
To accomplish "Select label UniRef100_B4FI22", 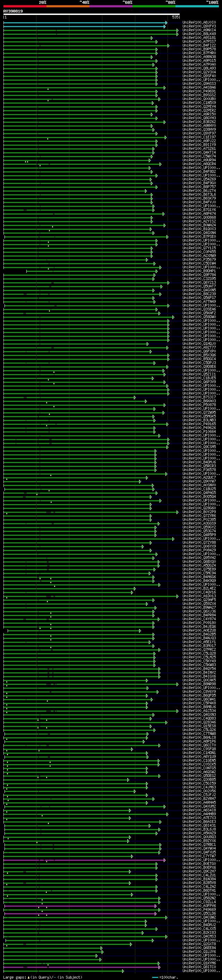I will tap(199, 45).
